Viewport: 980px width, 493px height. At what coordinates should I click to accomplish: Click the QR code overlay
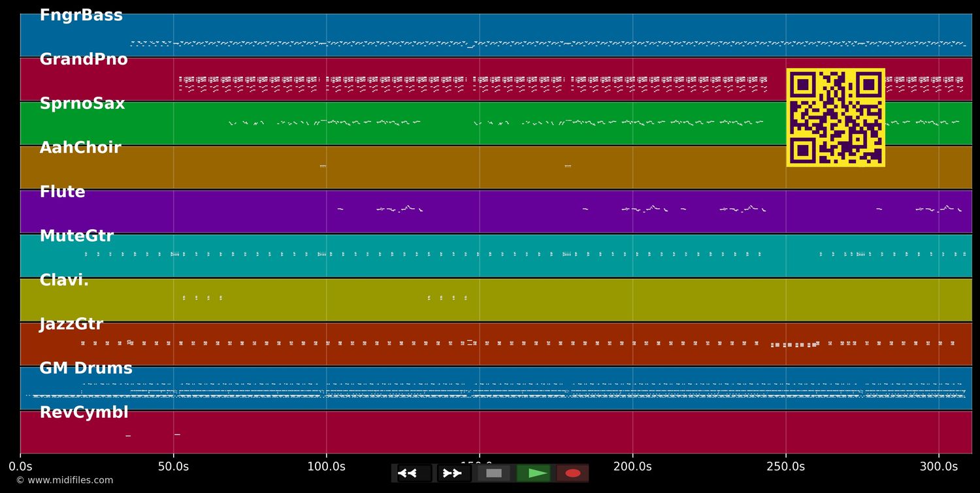(x=836, y=118)
